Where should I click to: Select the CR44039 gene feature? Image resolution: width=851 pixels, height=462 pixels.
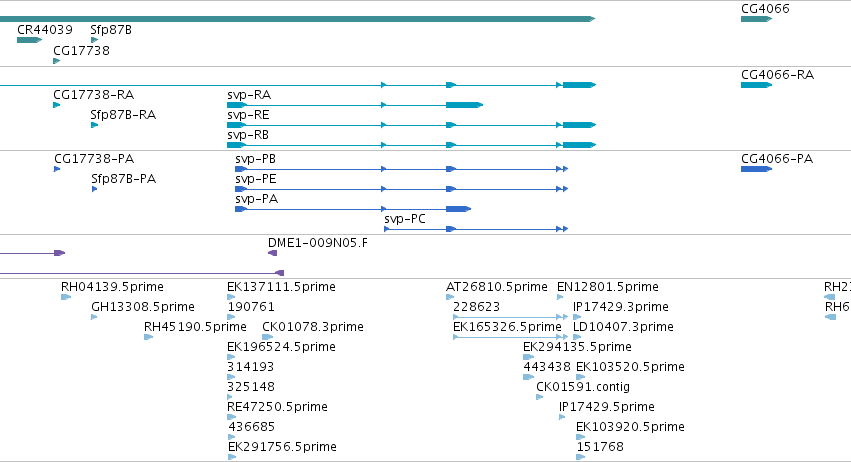(29, 40)
